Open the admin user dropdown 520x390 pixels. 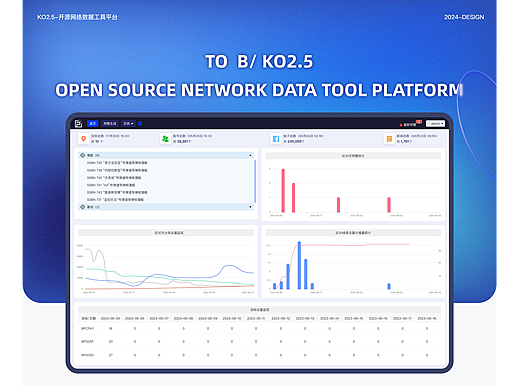435,124
